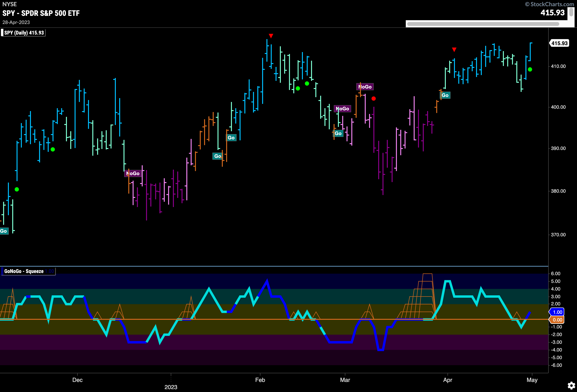
Task: Select the SPY (Daily) 415.93 legend label
Action: (x=24, y=33)
